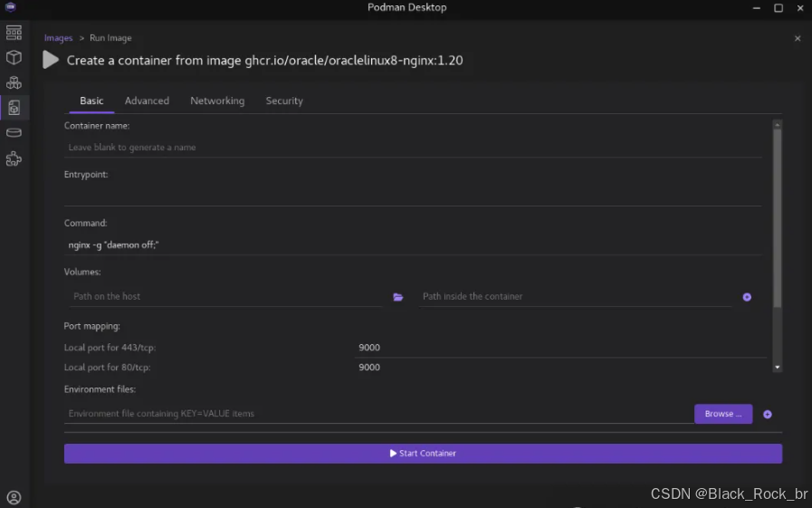Open the Volumes disk icon in sidebar
Screen dimensions: 812x508
tap(14, 133)
